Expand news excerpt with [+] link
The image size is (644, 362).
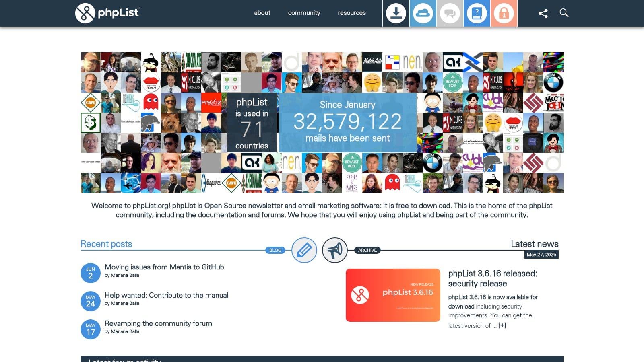coord(502,325)
